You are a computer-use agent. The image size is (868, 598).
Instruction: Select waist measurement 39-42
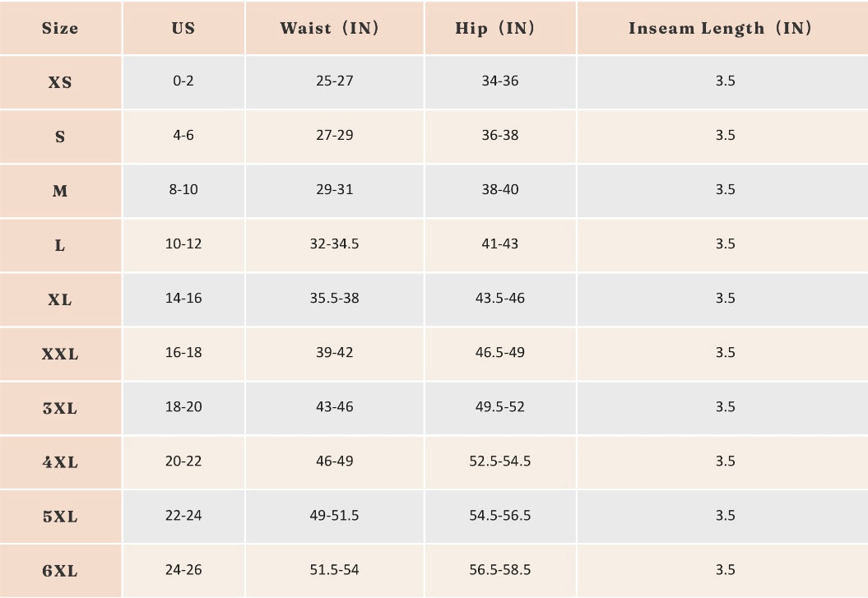334,352
